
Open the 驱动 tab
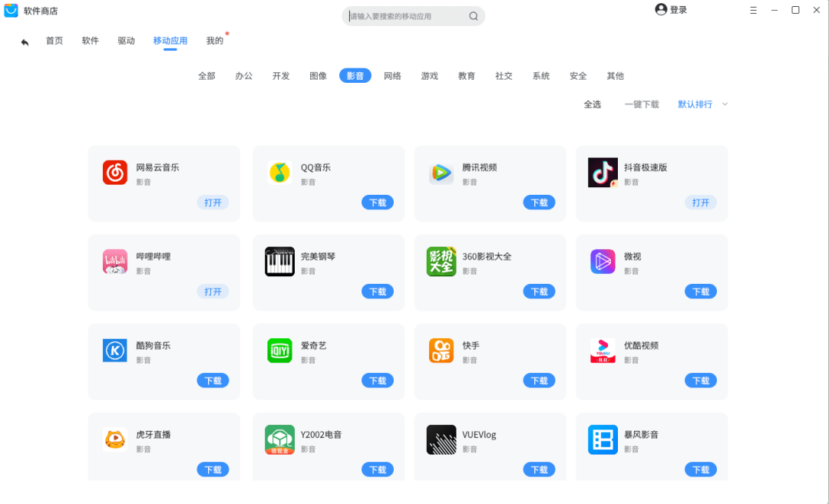tap(127, 41)
